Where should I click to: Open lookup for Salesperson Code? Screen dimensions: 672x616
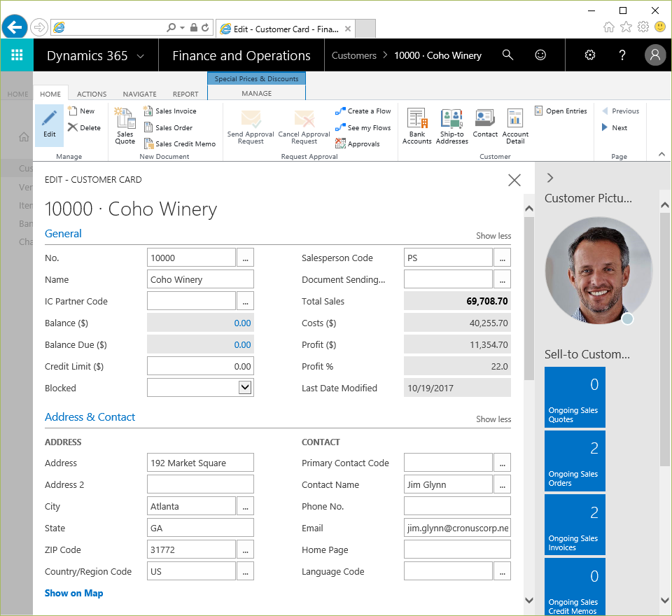click(x=503, y=258)
